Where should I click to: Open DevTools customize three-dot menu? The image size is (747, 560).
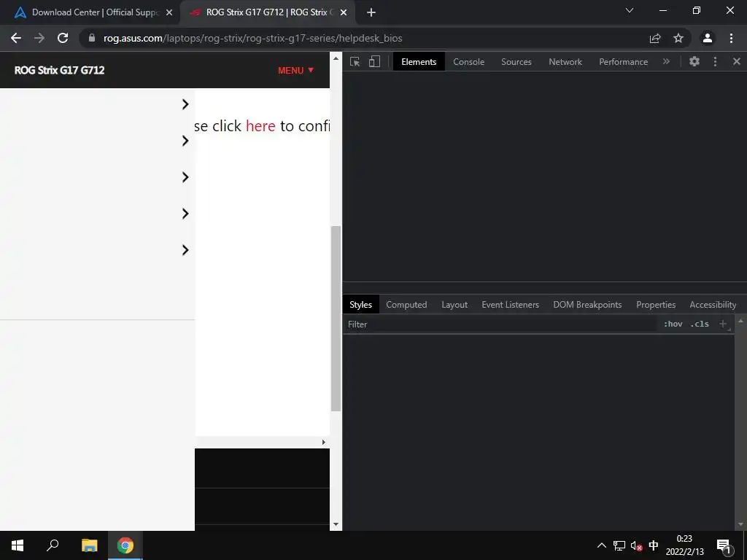[715, 61]
